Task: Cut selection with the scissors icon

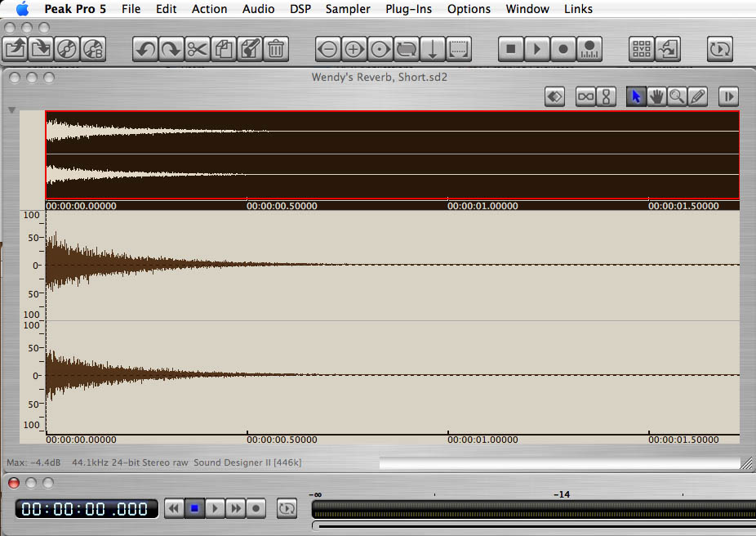Action: pyautogui.click(x=198, y=49)
